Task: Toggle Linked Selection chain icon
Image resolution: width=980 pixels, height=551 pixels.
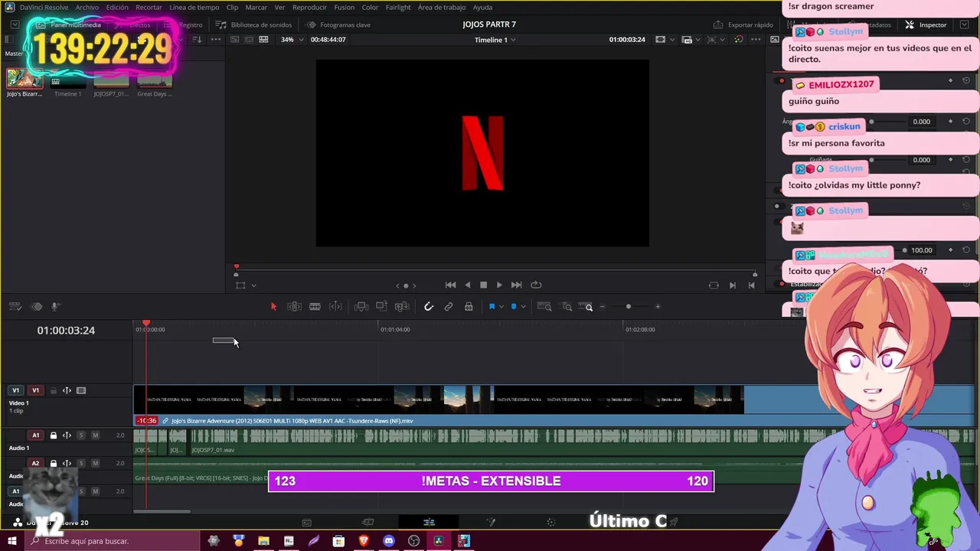Action: point(449,307)
